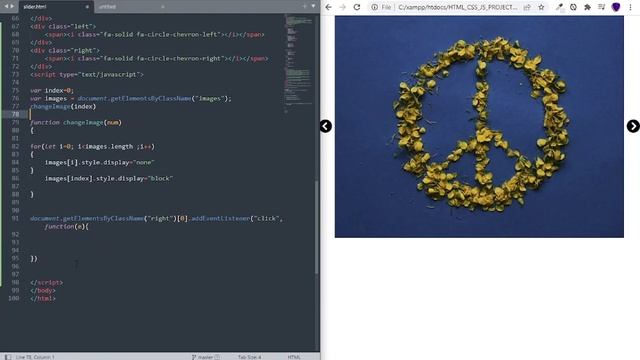Close the untitled editor tab
Screen dimensions: 640x360
[x=162, y=7]
